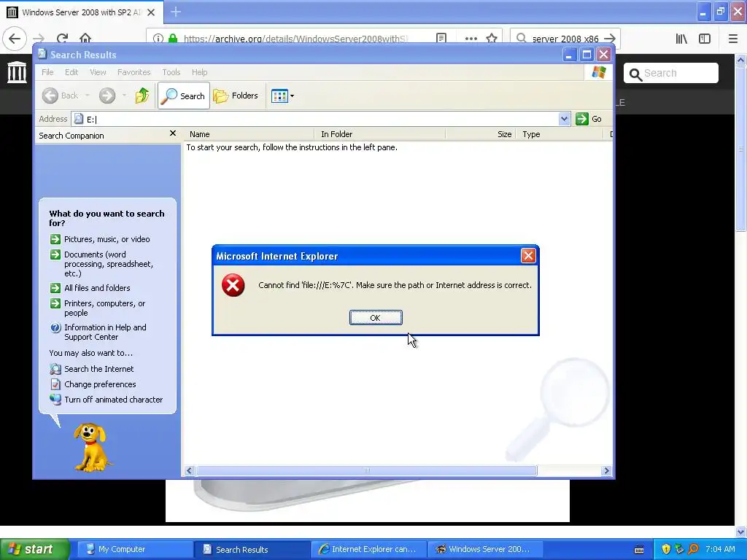Viewport: 747px width, 560px height.
Task: Click Turn off animated character
Action: click(x=113, y=400)
